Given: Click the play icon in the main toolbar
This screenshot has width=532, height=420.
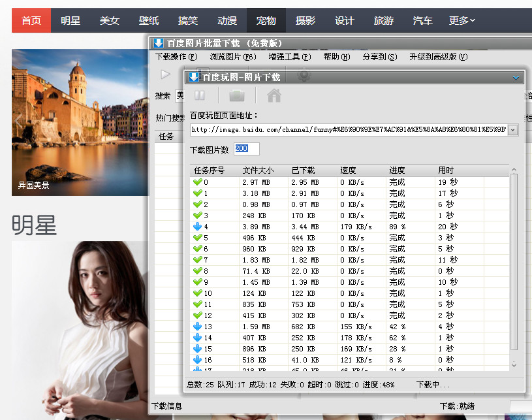Looking at the screenshot, I should tap(165, 74).
